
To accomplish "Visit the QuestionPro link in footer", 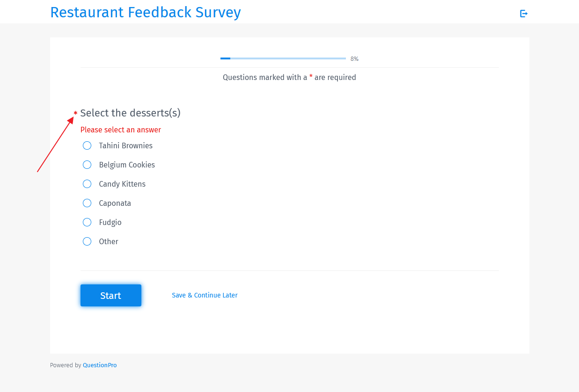I will (100, 365).
